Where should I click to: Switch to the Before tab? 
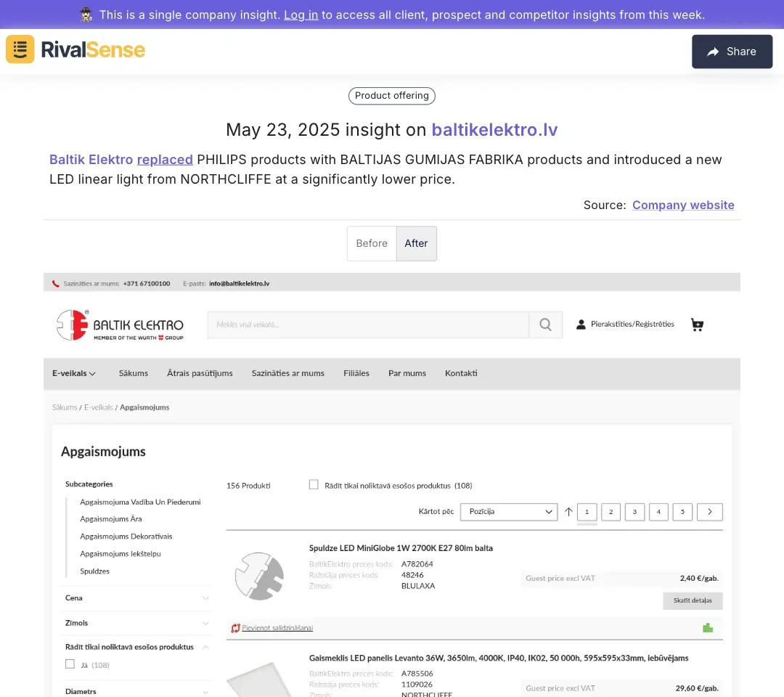coord(372,243)
